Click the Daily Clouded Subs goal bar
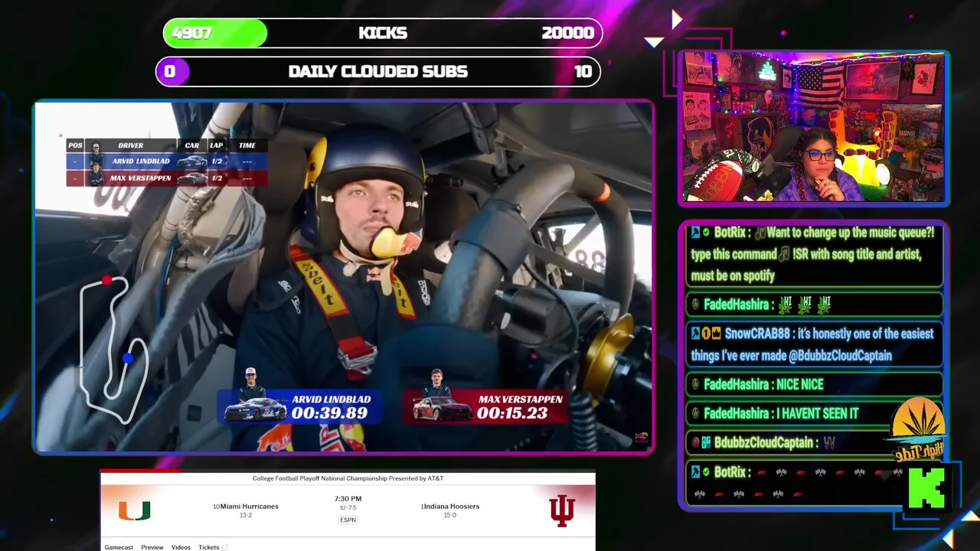 [378, 71]
